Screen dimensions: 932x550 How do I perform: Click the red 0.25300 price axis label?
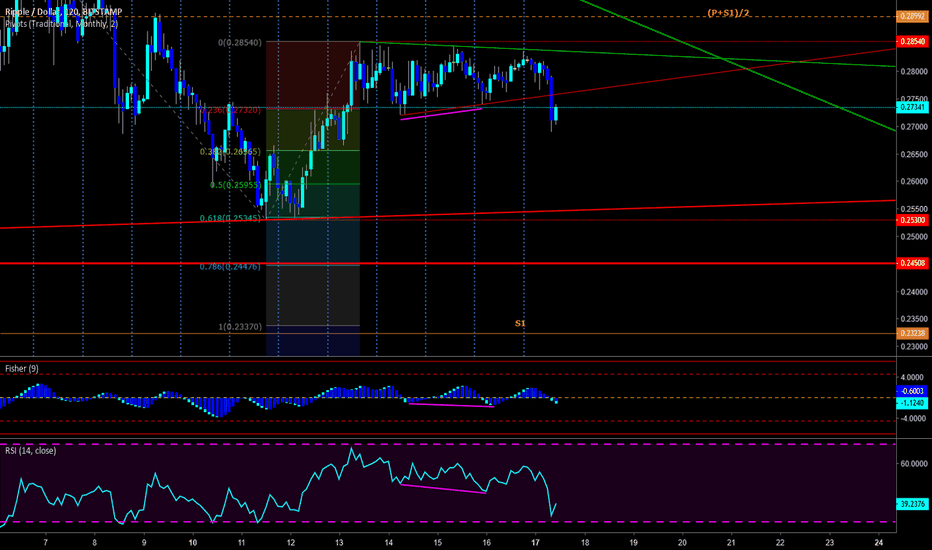point(912,220)
